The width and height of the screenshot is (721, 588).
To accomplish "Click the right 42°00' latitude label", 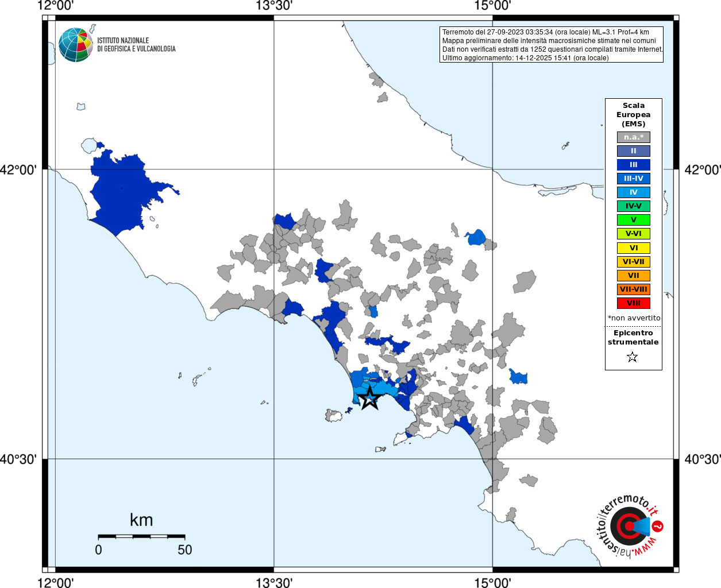I will [x=702, y=170].
